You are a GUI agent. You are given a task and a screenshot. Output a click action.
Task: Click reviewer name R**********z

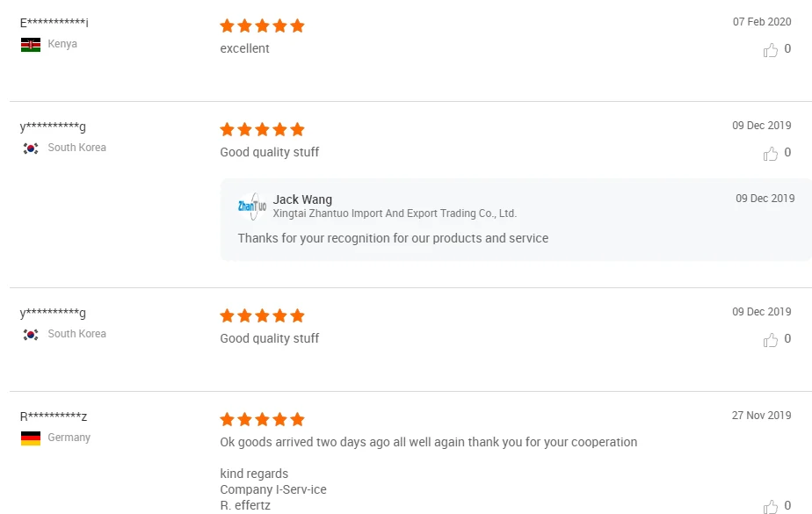pyautogui.click(x=54, y=417)
